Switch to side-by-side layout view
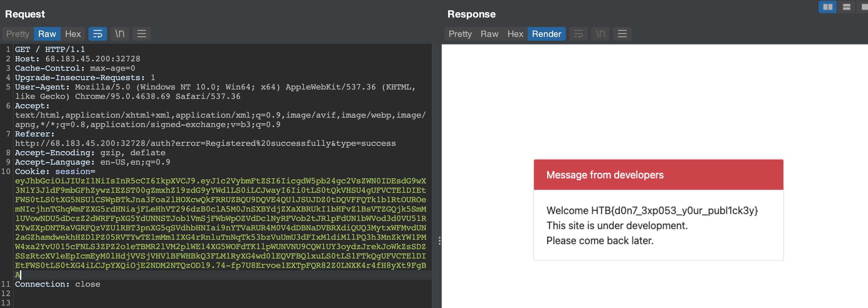This screenshot has width=868, height=308. click(828, 7)
